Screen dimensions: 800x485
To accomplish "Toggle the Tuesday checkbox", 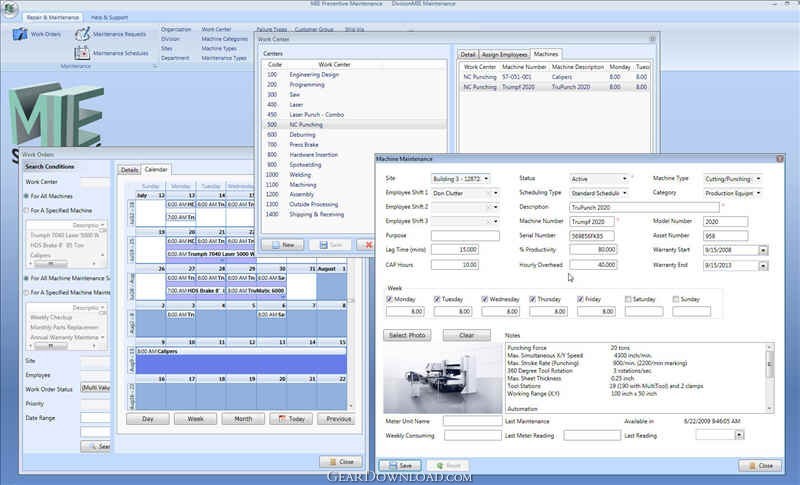I will point(437,299).
